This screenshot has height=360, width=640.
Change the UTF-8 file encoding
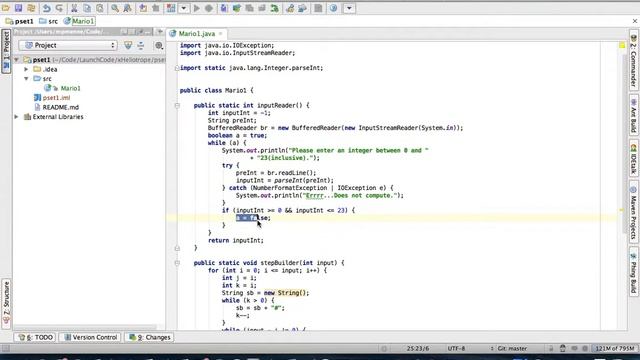456,348
